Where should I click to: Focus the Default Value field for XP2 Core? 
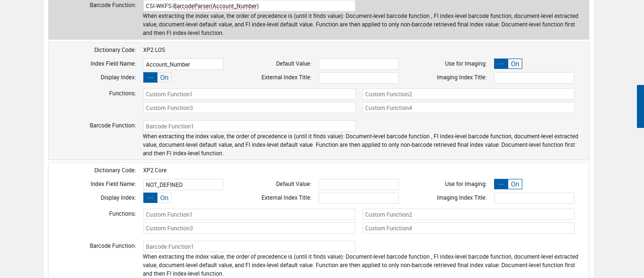pos(358,185)
